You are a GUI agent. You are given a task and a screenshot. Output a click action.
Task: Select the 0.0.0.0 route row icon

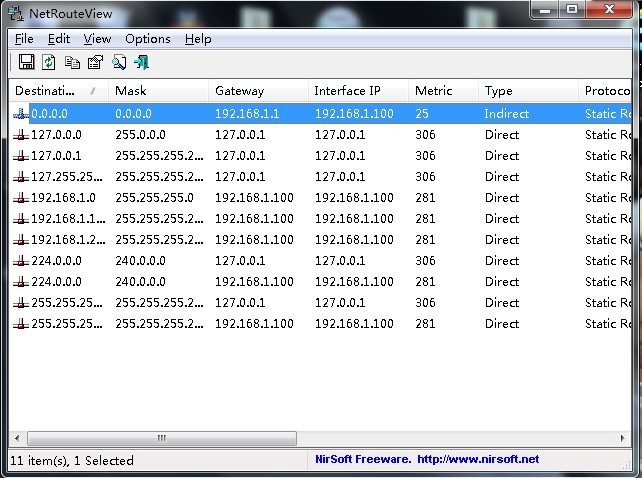pyautogui.click(x=20, y=114)
